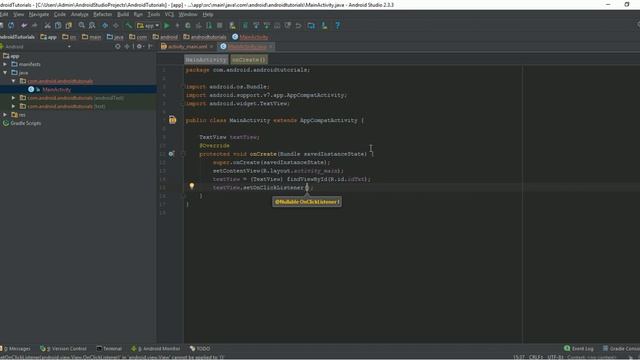Select Gradle Scripts in project tree

pyautogui.click(x=25, y=123)
